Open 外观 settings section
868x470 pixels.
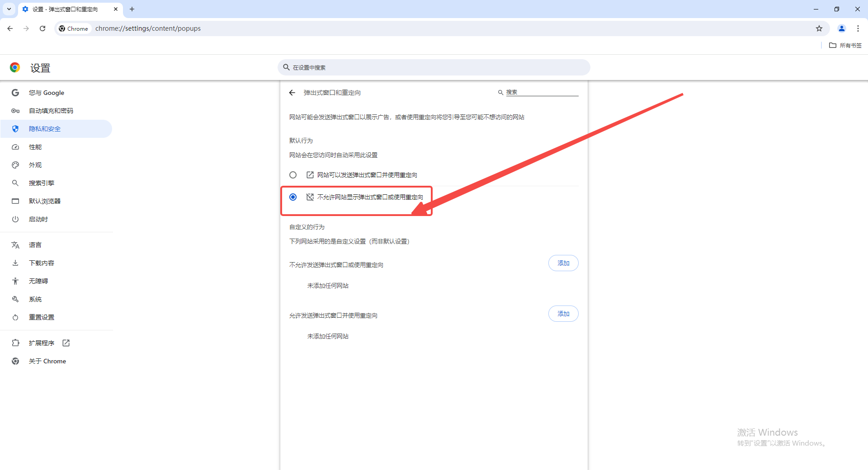coord(57,165)
